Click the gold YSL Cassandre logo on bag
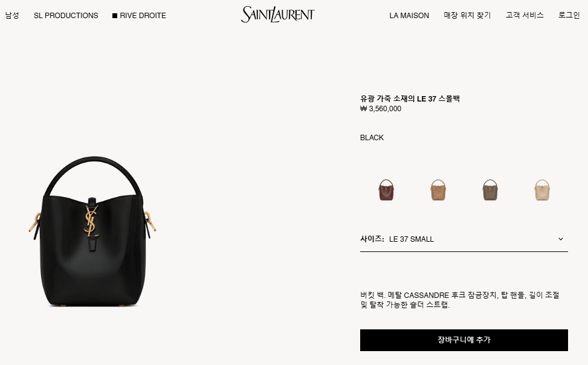The image size is (588, 365). click(x=91, y=221)
